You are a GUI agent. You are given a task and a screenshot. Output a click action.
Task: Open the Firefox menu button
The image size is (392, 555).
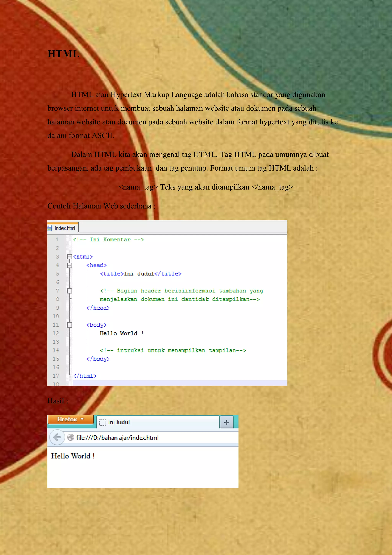(x=71, y=419)
